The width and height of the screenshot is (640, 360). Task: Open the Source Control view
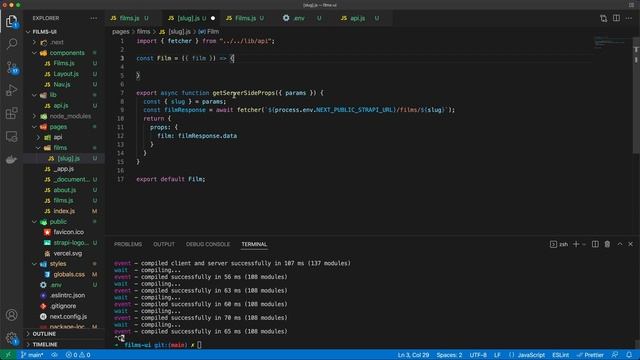coord(11,67)
